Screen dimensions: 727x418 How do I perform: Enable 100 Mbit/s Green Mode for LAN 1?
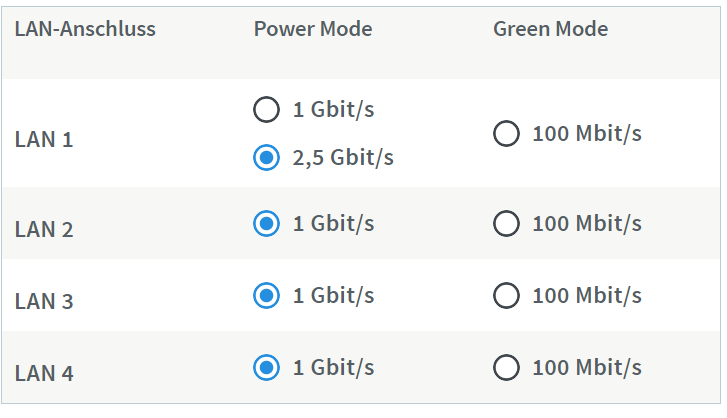click(506, 134)
